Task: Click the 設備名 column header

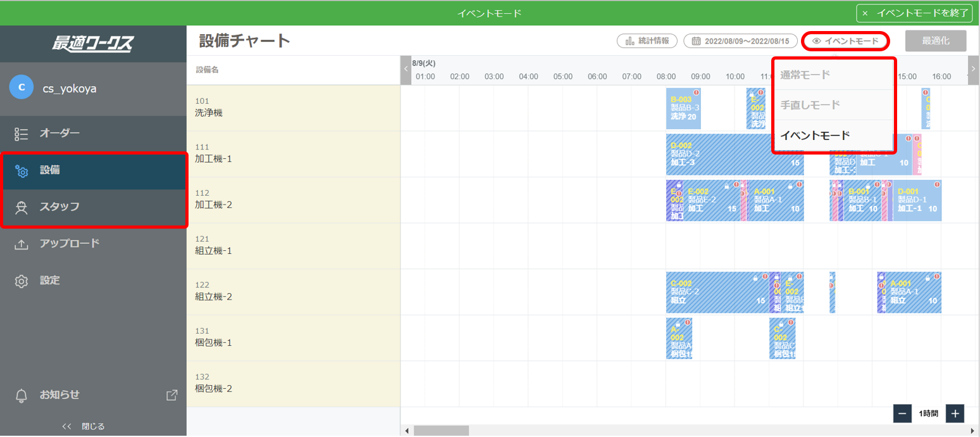Action: click(208, 70)
